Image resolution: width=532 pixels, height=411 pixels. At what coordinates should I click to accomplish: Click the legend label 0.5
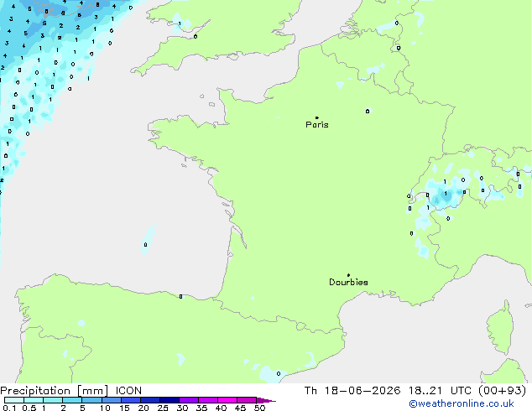[29, 408]
